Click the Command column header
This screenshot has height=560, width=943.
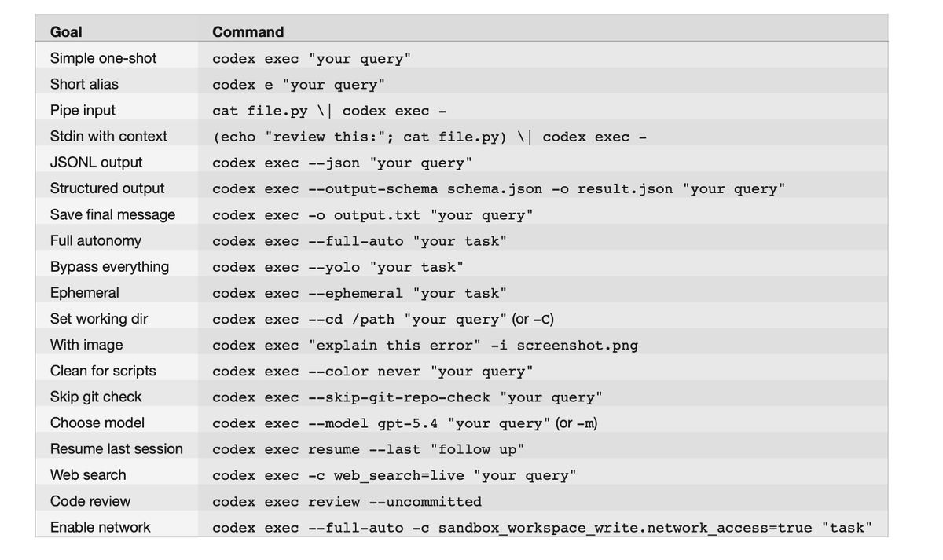point(248,32)
